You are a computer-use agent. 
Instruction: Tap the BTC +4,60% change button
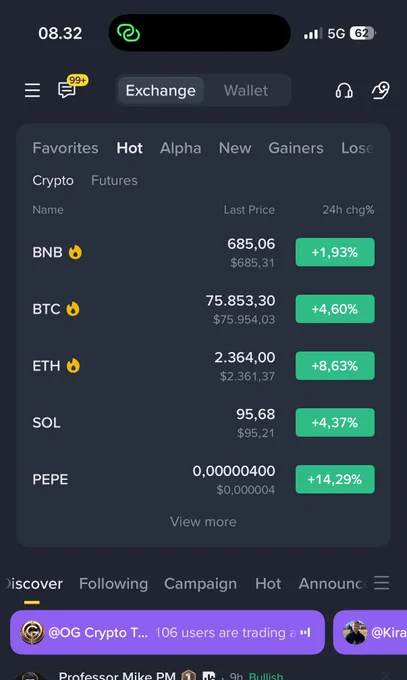coord(335,309)
